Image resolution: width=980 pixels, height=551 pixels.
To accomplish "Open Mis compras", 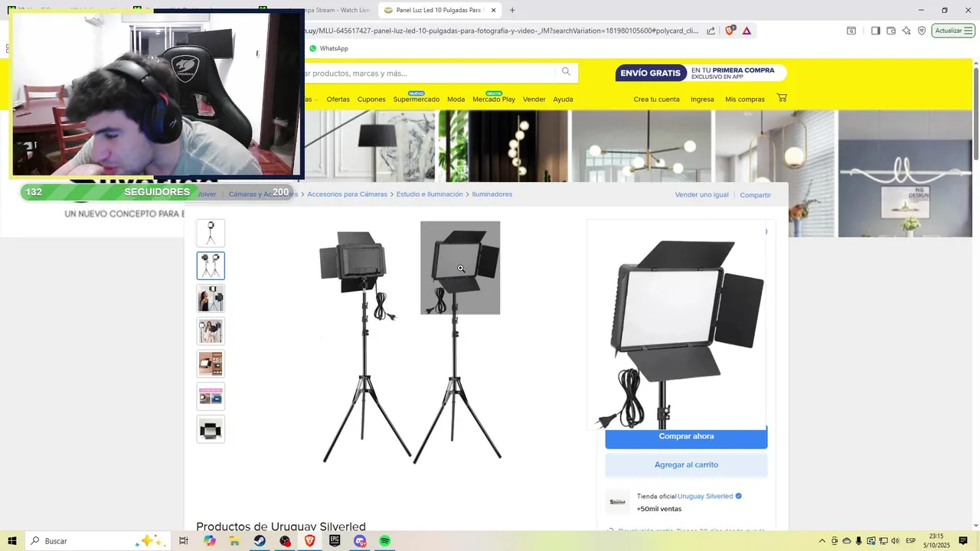I will [x=745, y=99].
